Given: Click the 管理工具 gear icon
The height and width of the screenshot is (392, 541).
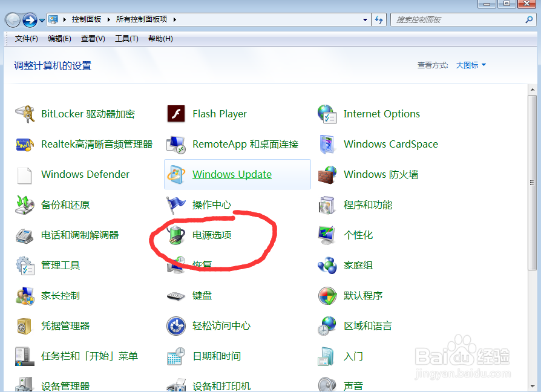Looking at the screenshot, I should click(25, 266).
